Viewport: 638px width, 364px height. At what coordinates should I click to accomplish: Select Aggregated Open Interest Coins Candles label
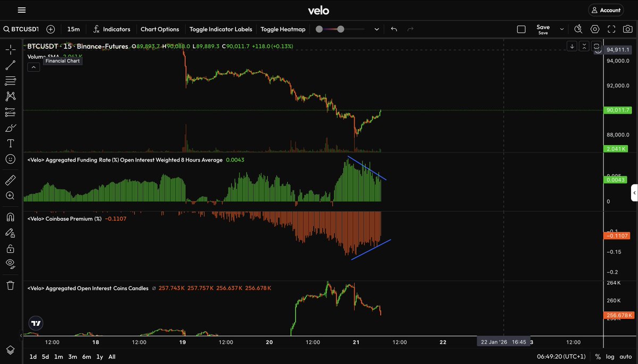(x=88, y=288)
